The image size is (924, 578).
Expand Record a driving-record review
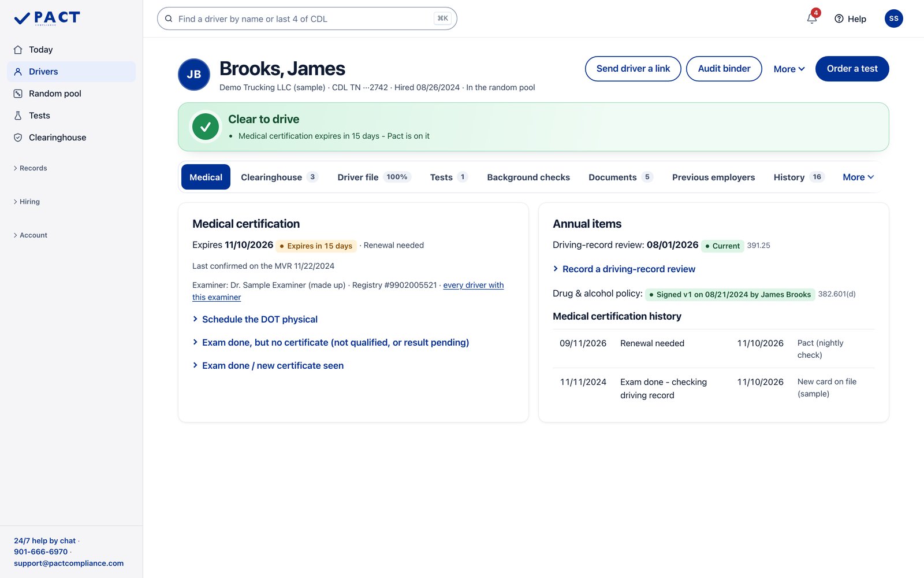[x=624, y=269]
